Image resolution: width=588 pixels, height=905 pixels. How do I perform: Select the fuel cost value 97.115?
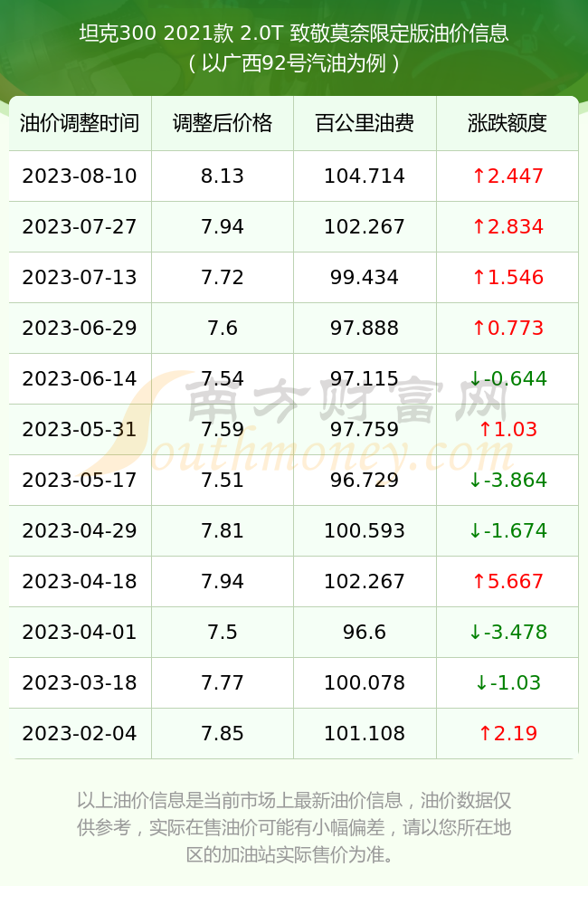pos(365,378)
